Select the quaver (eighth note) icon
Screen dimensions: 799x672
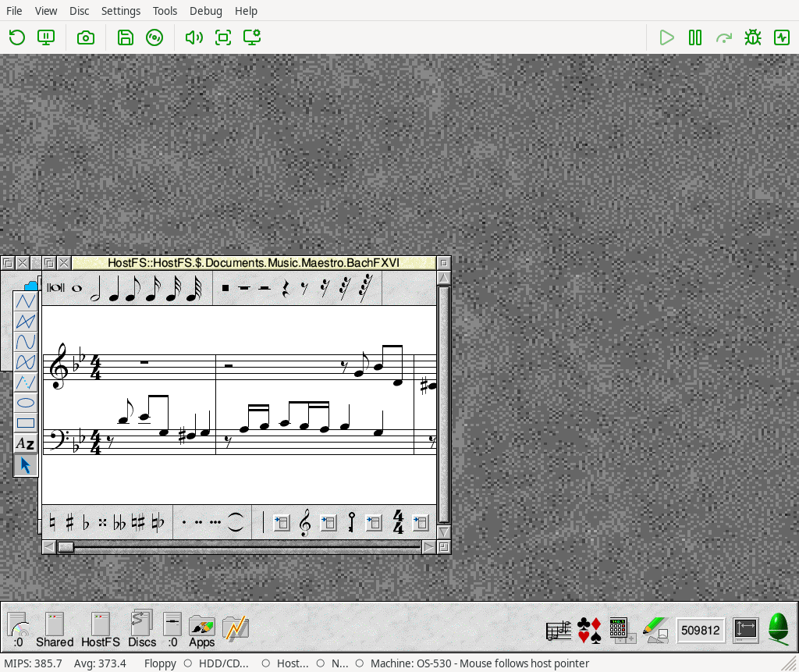(x=133, y=289)
